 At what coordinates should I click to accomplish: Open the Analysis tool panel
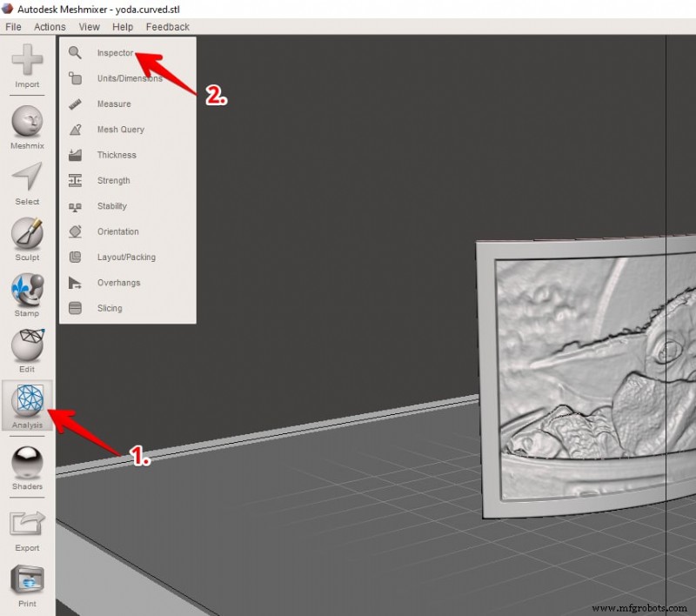(x=27, y=405)
